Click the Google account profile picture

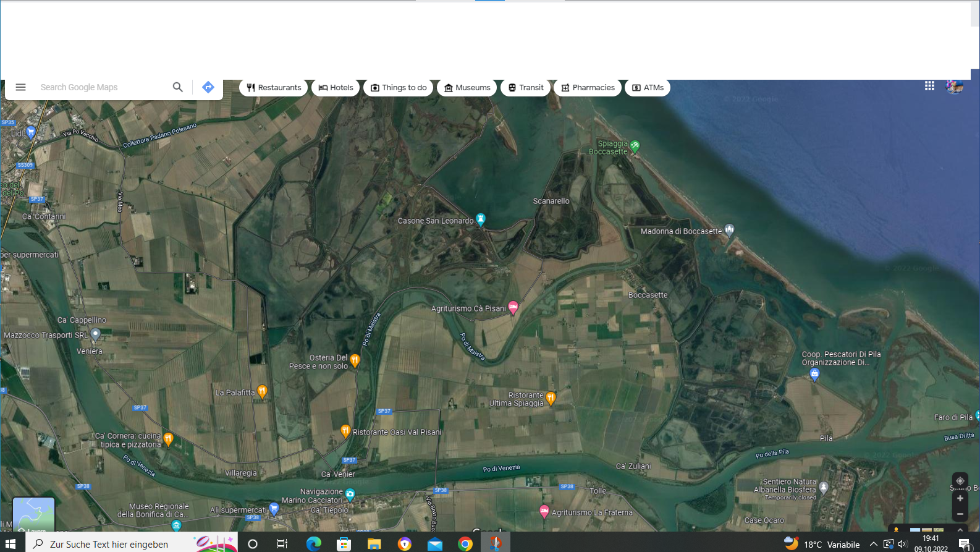point(955,87)
